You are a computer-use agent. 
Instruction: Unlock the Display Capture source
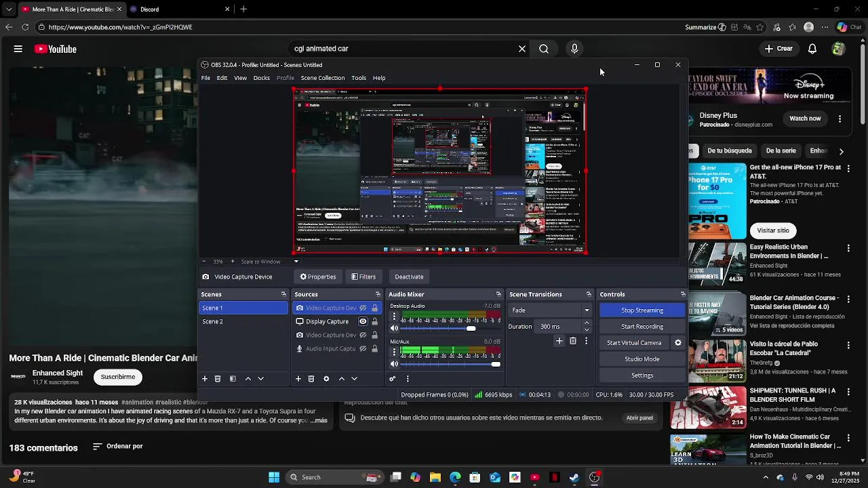374,321
